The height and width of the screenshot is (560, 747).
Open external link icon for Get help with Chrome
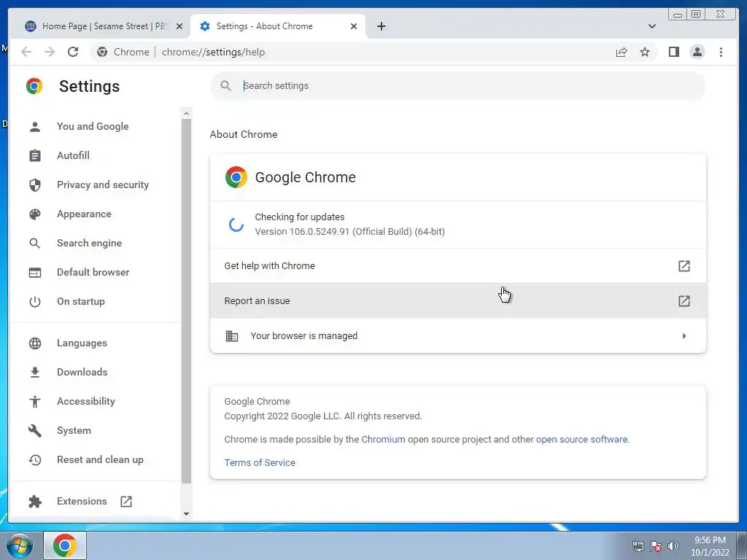(684, 266)
